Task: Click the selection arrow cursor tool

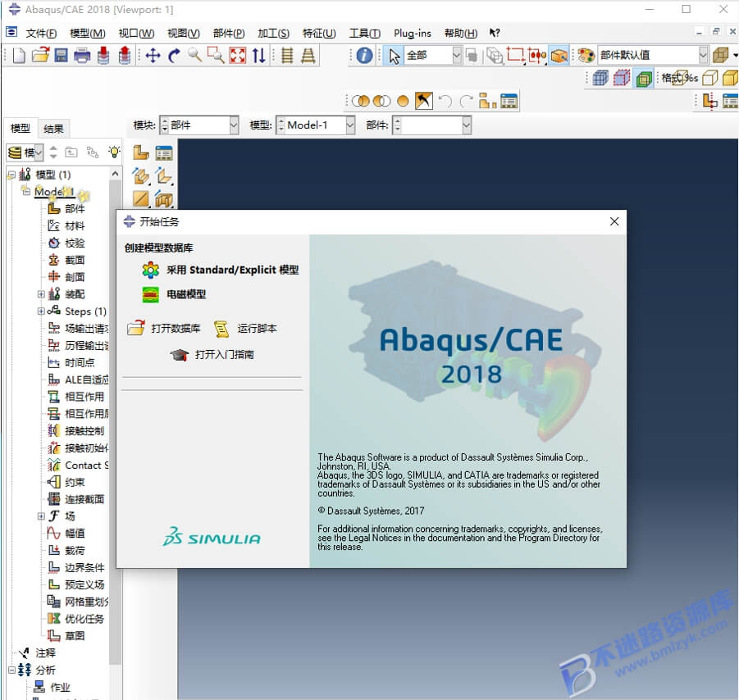Action: click(x=394, y=56)
